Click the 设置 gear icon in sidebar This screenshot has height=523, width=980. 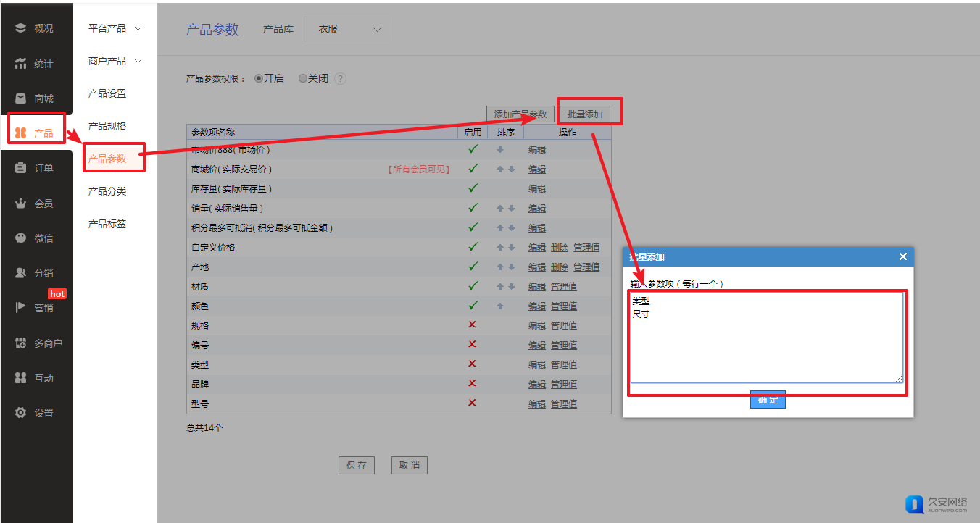click(20, 413)
